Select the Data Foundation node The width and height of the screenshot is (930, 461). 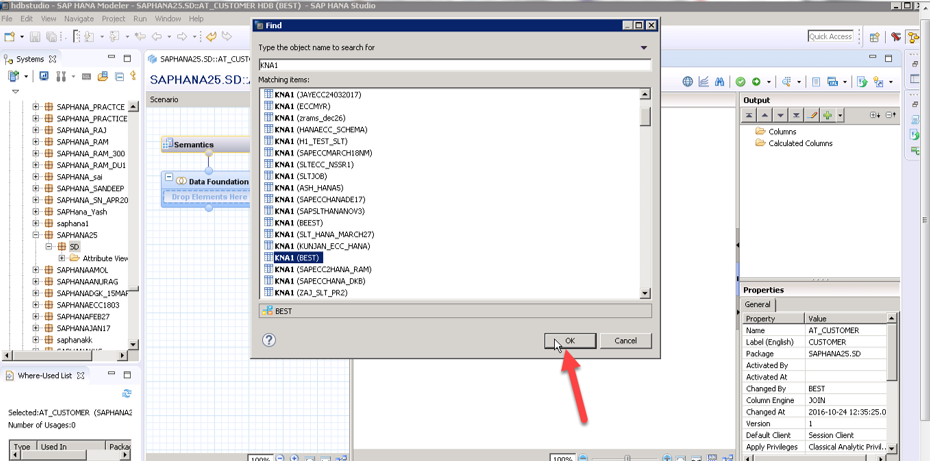coord(205,181)
